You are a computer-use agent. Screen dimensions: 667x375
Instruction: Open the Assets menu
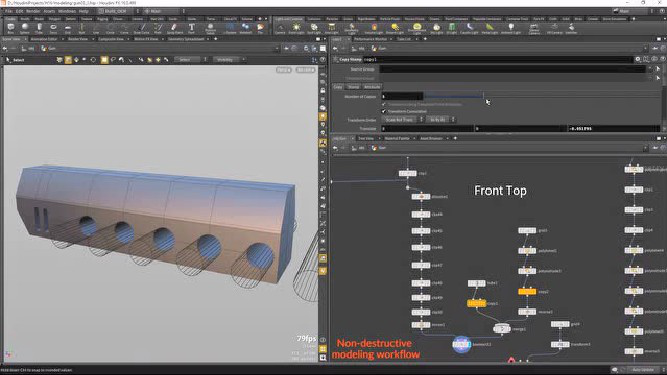(49, 11)
